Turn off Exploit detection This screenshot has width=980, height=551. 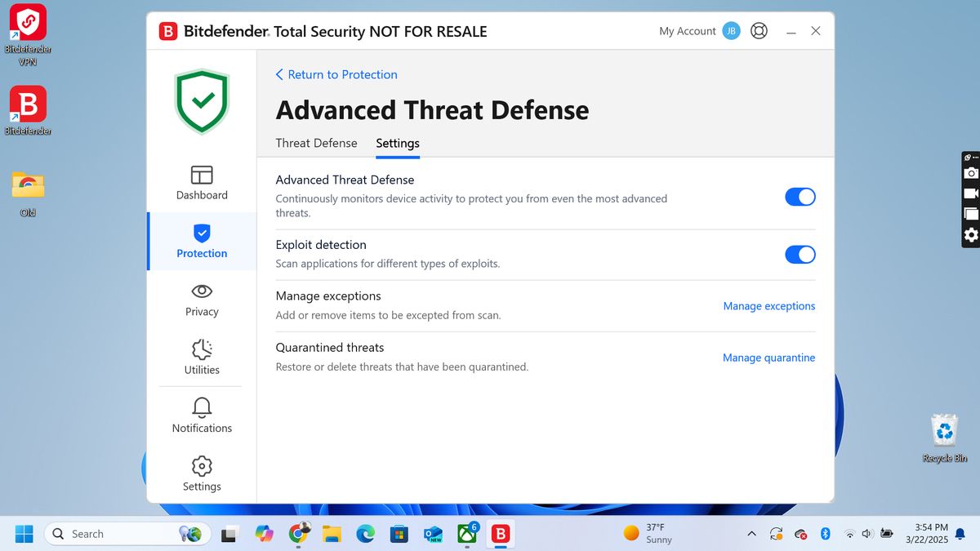[800, 254]
